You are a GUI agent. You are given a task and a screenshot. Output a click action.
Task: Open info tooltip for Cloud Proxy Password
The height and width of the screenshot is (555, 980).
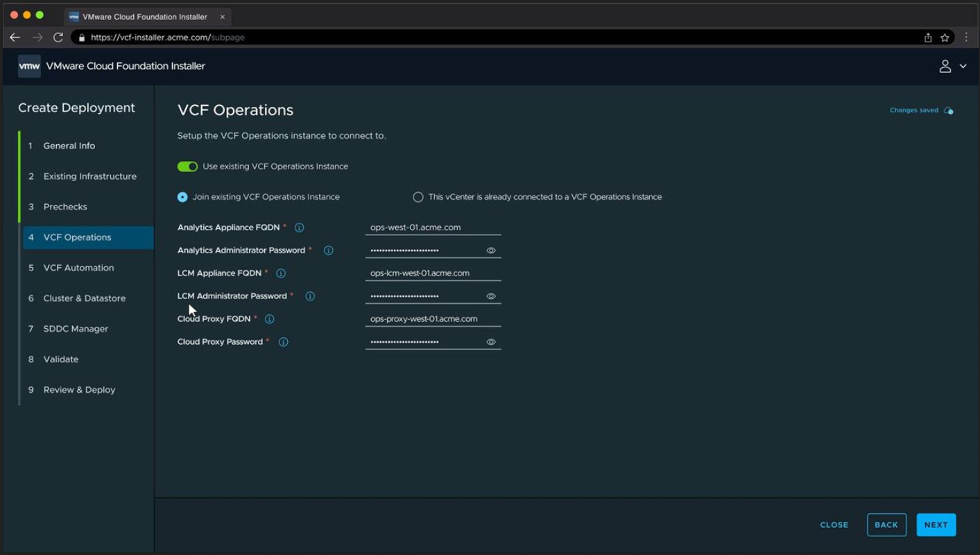pos(284,342)
